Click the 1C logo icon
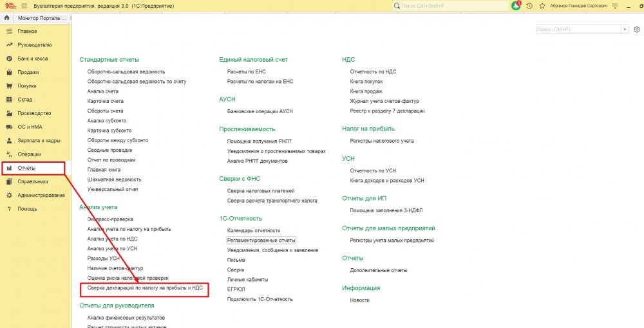 pyautogui.click(x=10, y=6)
